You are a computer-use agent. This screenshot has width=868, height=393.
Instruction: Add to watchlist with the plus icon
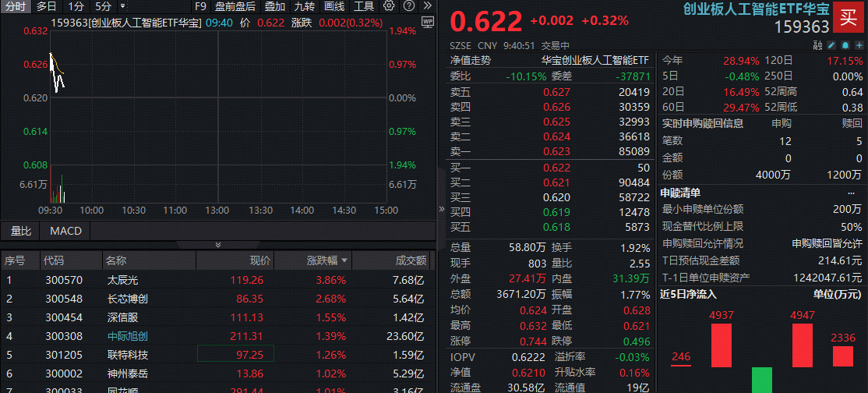coord(859,45)
